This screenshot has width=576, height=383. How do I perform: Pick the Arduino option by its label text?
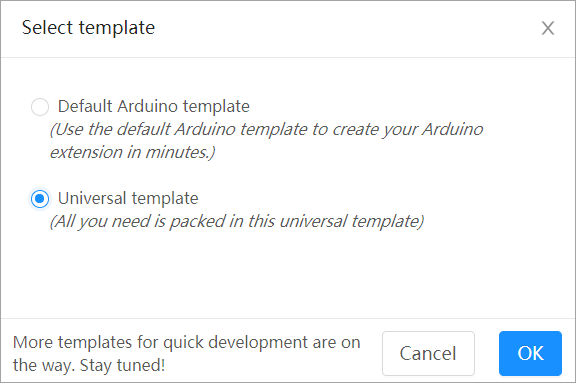pos(154,106)
